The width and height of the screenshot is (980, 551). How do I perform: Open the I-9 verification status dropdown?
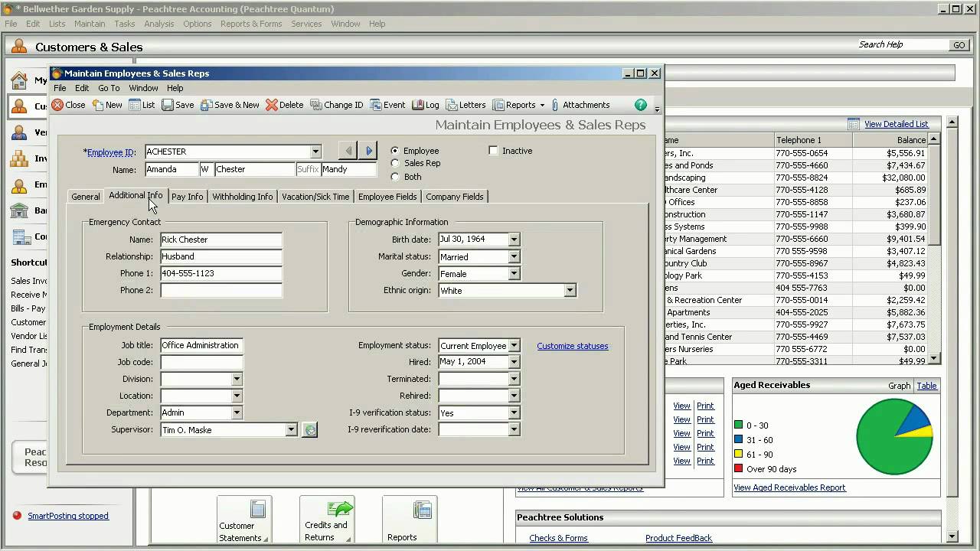point(514,413)
